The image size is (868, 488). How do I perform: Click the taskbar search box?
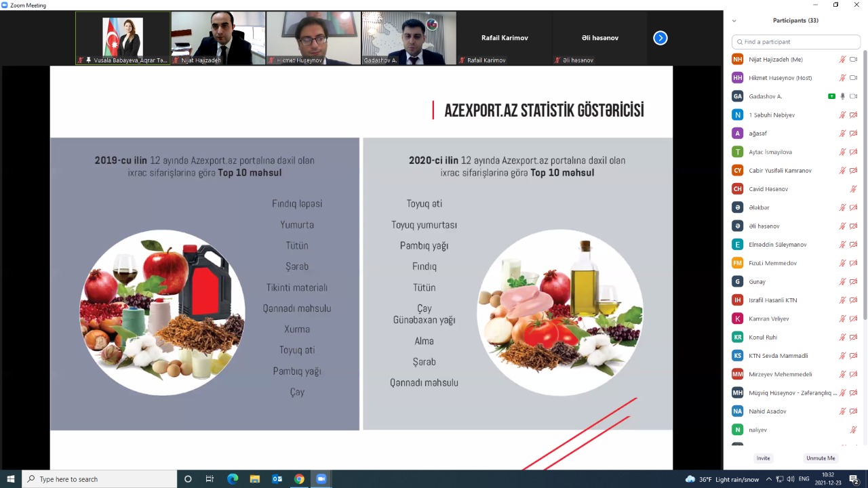(x=100, y=479)
